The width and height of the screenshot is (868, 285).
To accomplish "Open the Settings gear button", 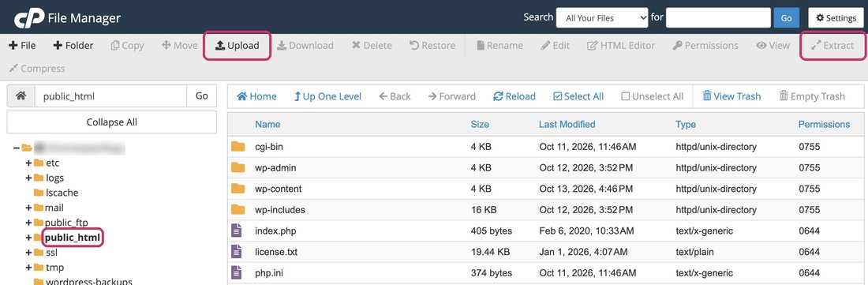I will pyautogui.click(x=836, y=17).
